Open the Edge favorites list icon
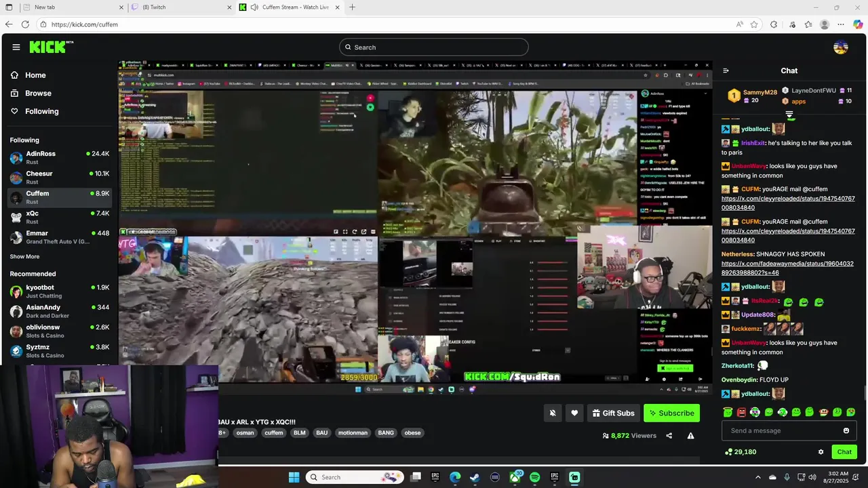868x488 pixels. pyautogui.click(x=808, y=24)
